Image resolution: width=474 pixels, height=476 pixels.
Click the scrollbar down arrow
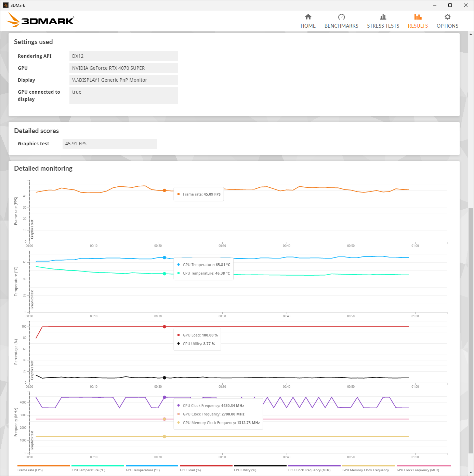[471, 473]
